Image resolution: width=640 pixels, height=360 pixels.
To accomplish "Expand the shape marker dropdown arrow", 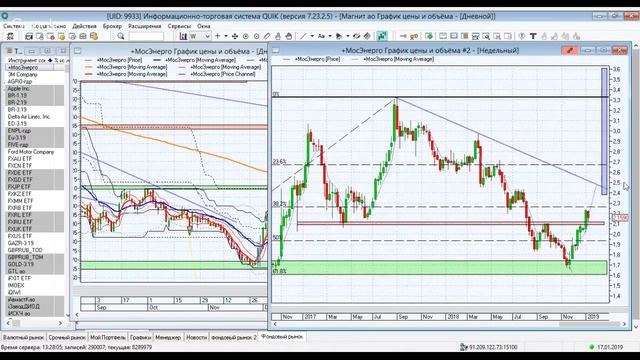I will [x=348, y=36].
